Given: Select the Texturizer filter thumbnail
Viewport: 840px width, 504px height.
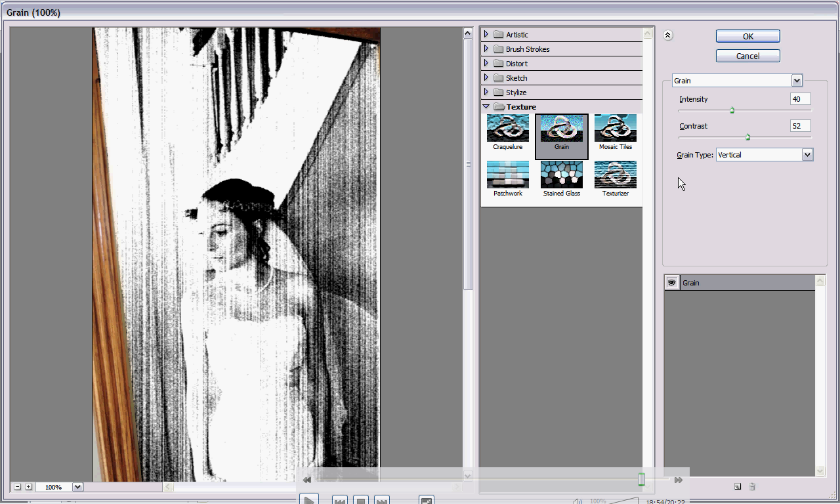Looking at the screenshot, I should (x=616, y=175).
